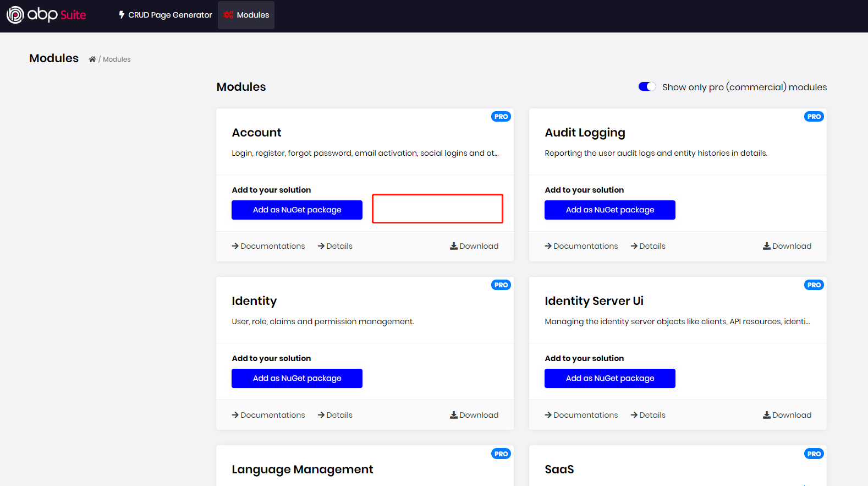Add Identity Server Ui as NuGet package
Image resolution: width=868 pixels, height=486 pixels.
[x=609, y=378]
